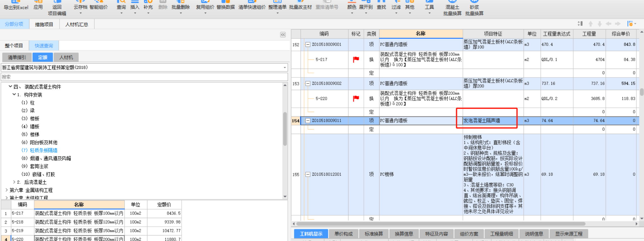The height and width of the screenshot is (241, 644).
Task: Open the 颜色 toolbar tool
Action: [352, 7]
